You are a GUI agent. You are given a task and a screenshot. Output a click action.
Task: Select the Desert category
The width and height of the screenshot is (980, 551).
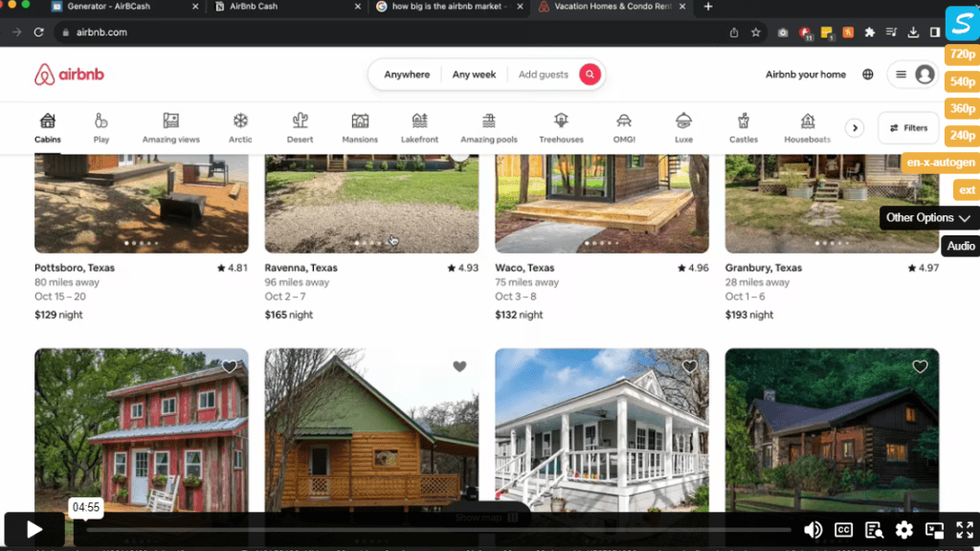coord(300,128)
